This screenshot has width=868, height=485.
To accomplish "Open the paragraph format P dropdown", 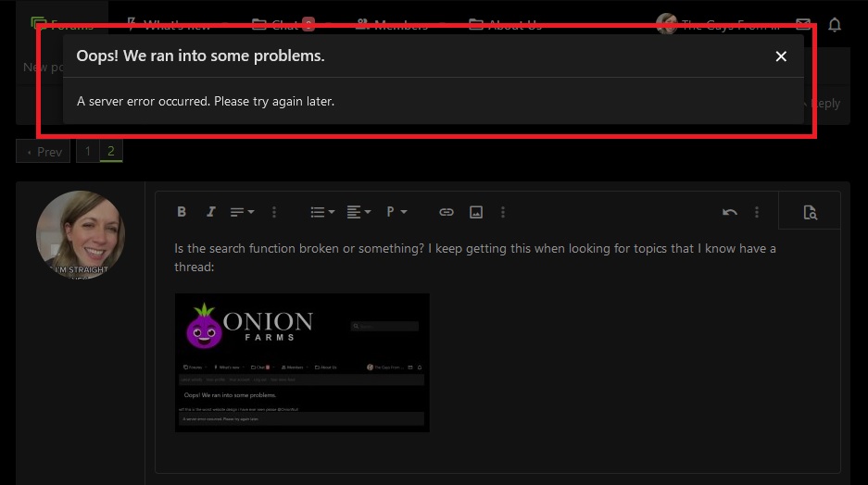I will pos(396,212).
